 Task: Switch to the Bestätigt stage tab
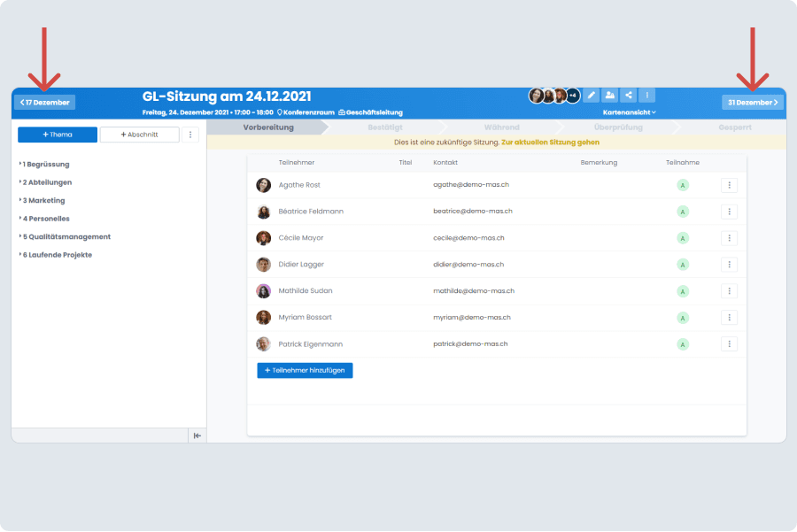tap(385, 127)
